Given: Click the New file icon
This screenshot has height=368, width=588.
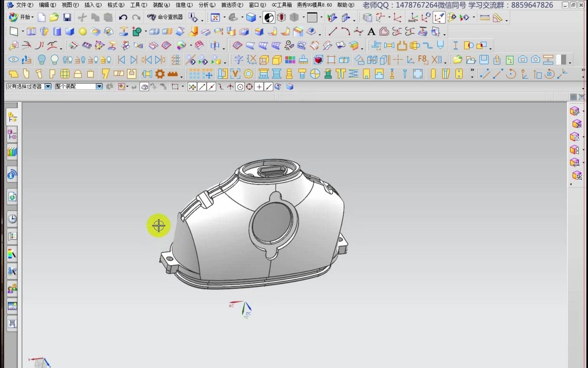Looking at the screenshot, I should pos(41,17).
